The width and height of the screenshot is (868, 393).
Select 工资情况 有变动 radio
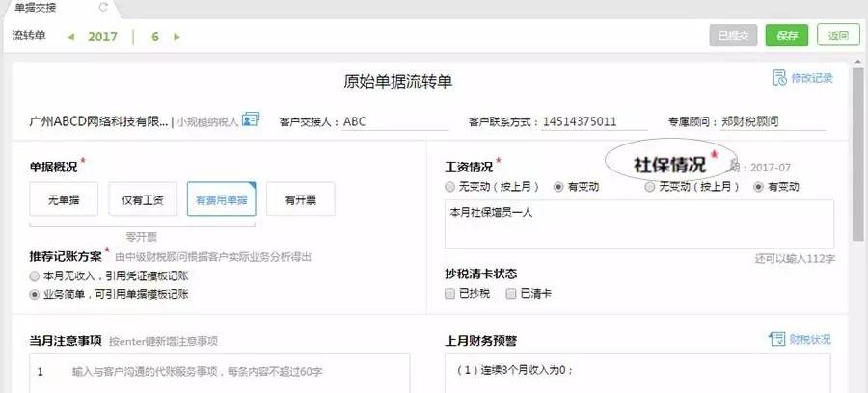(x=558, y=187)
